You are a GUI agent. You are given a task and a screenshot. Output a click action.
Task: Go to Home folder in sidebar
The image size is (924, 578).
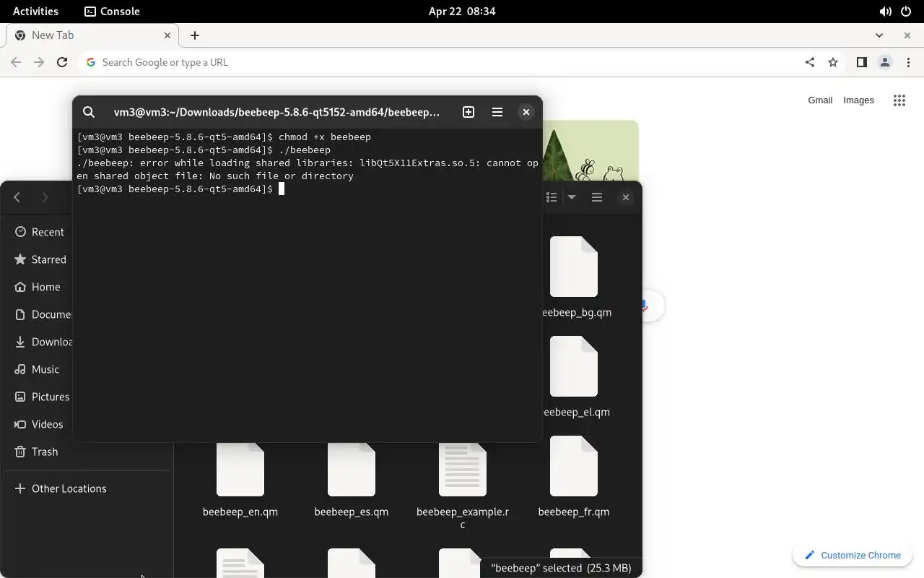tap(38, 287)
